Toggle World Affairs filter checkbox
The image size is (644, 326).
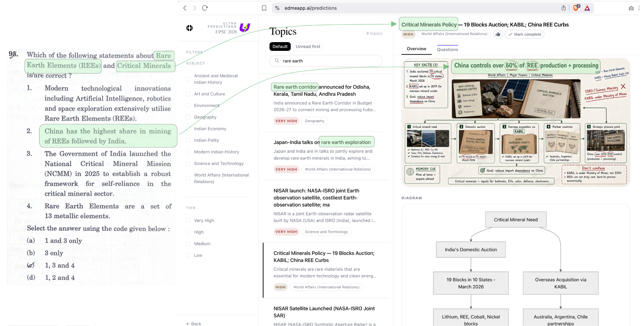click(188, 178)
